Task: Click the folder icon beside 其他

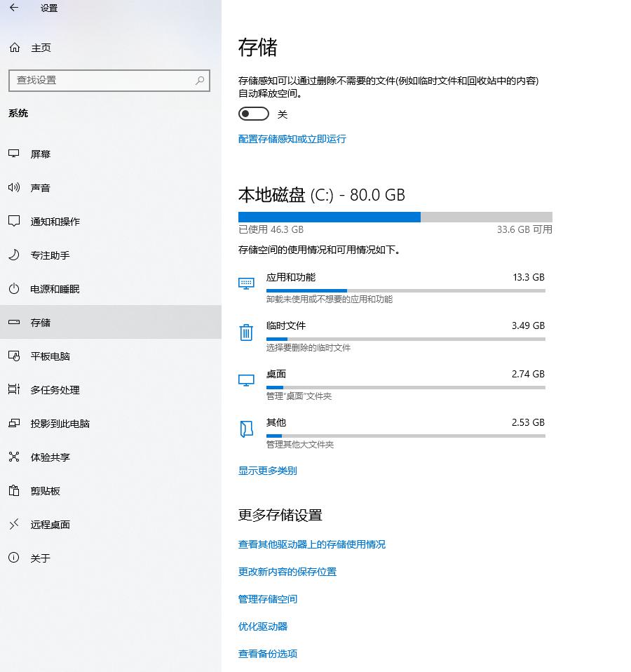Action: coord(246,429)
